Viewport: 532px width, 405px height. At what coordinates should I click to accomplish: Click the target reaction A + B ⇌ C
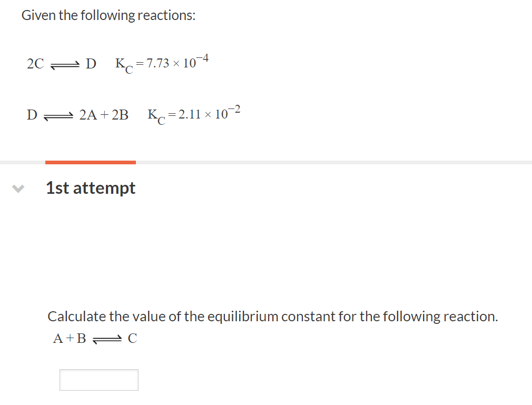coord(95,338)
